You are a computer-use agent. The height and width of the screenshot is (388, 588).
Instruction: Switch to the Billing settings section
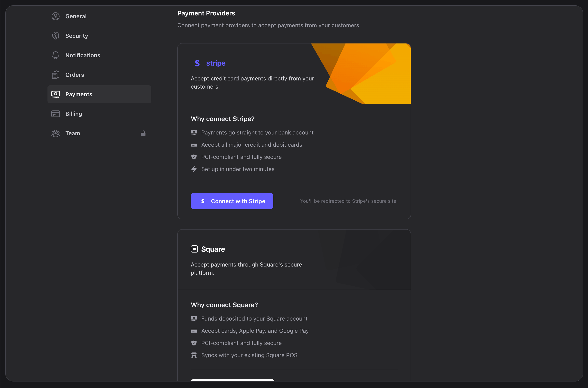74,114
